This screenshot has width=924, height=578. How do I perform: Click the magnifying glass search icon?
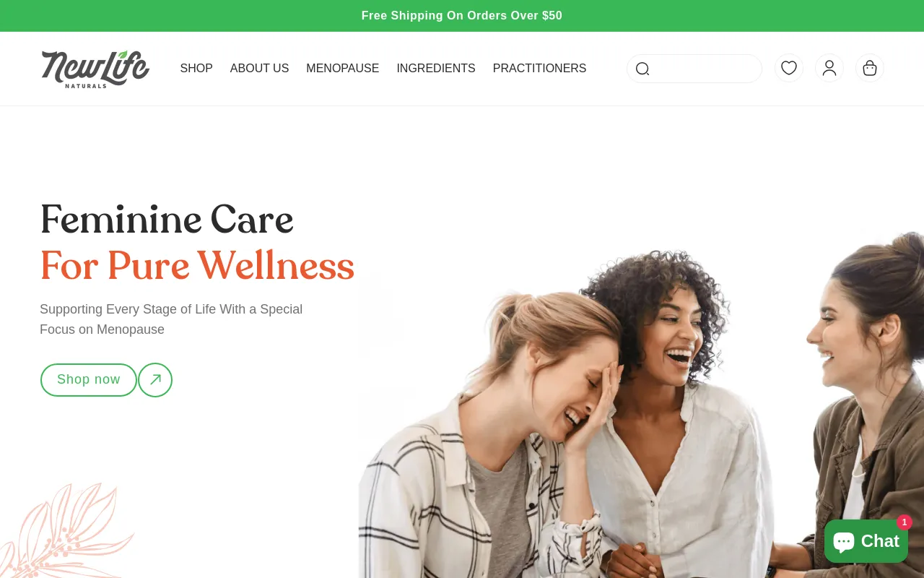click(x=642, y=69)
